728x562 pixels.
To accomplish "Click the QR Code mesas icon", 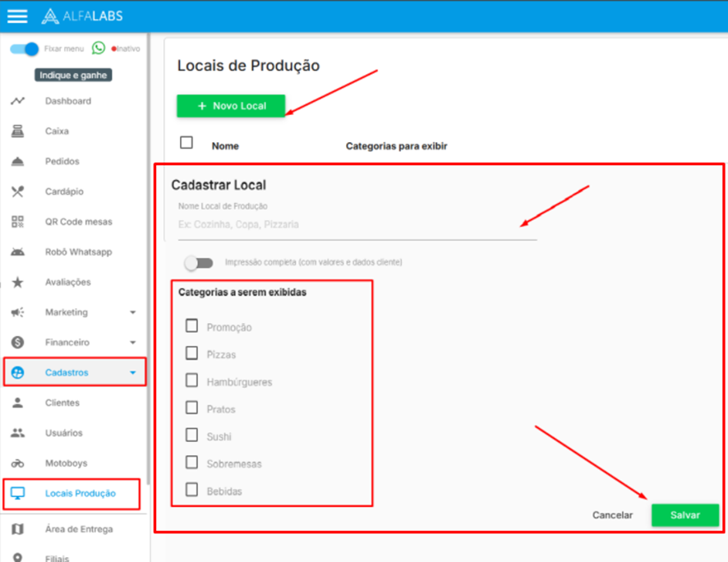I will point(17,222).
